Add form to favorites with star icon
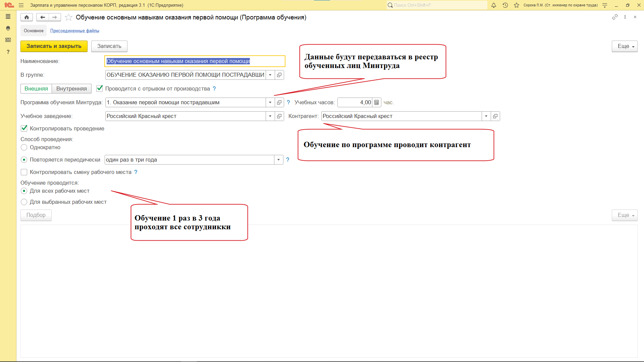Image resolution: width=644 pixels, height=362 pixels. 68,17
